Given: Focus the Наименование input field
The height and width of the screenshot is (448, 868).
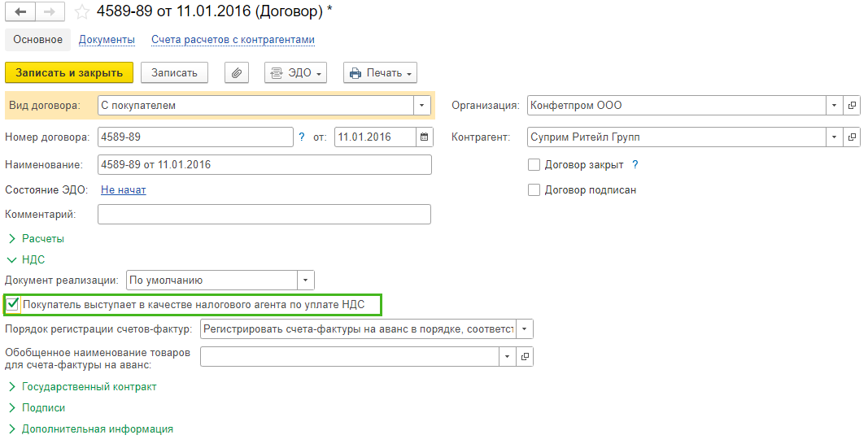Looking at the screenshot, I should [x=264, y=165].
